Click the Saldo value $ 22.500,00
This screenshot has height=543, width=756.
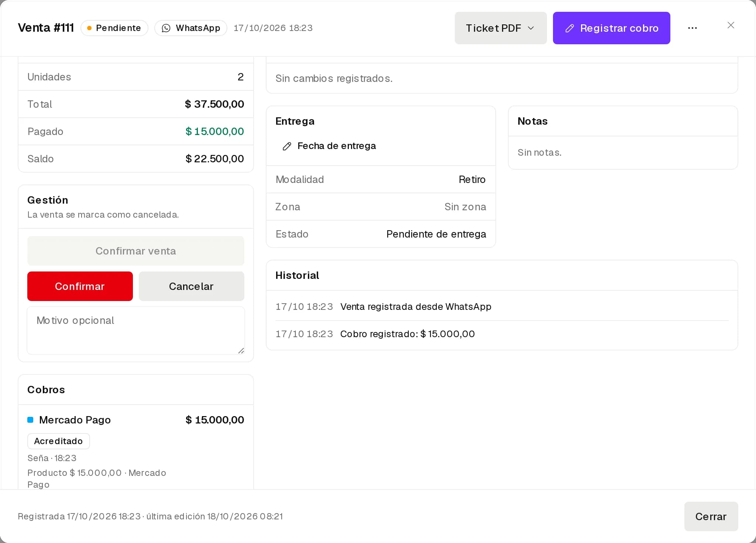click(x=214, y=159)
